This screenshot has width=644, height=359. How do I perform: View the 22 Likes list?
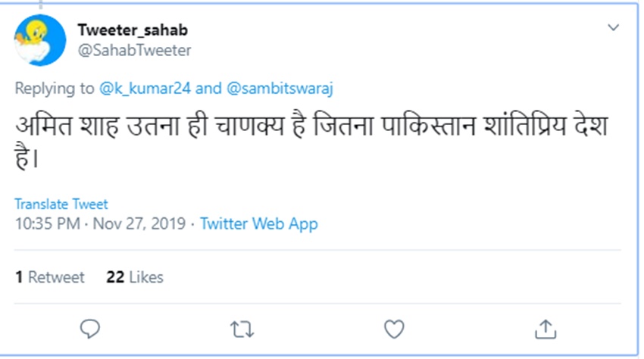[135, 278]
